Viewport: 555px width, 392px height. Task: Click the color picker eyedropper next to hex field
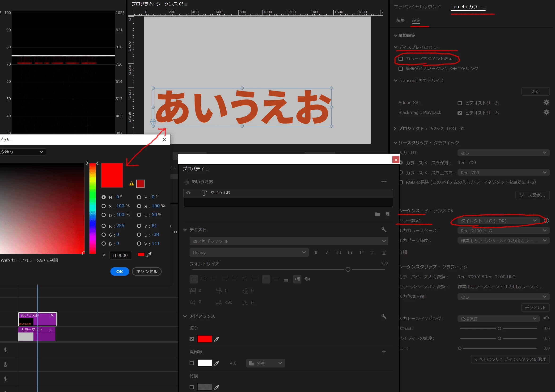click(149, 254)
